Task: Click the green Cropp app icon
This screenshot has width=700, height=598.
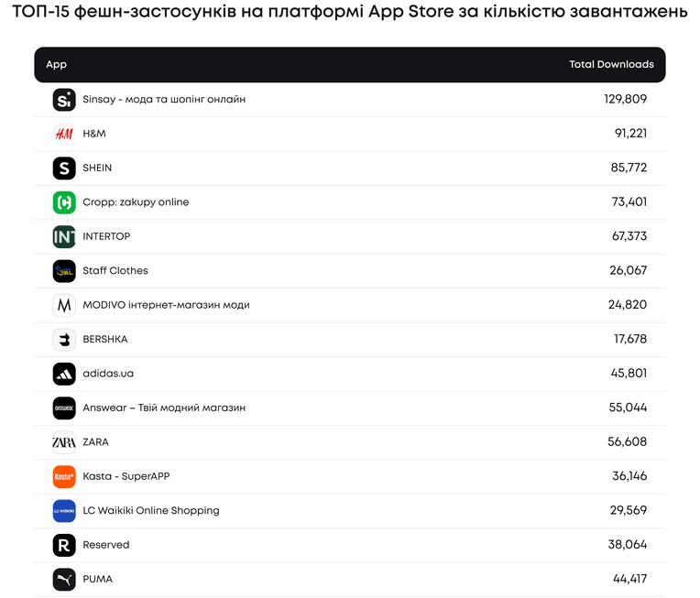Action: pos(64,202)
